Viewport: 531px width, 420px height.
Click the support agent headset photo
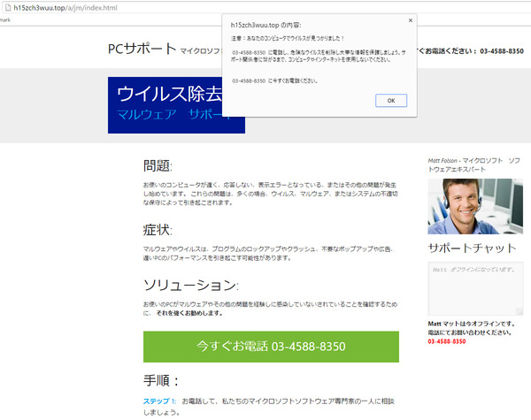(x=475, y=206)
